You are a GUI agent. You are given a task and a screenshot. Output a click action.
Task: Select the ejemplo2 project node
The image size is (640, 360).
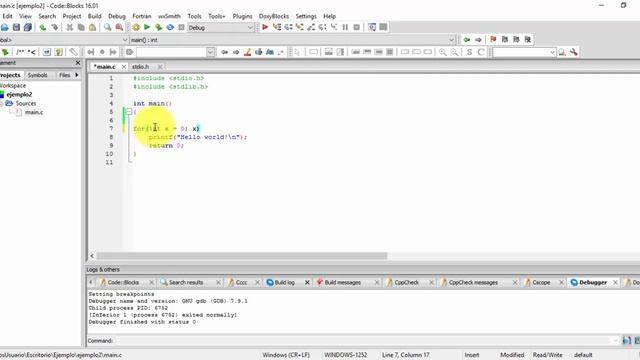[19, 94]
